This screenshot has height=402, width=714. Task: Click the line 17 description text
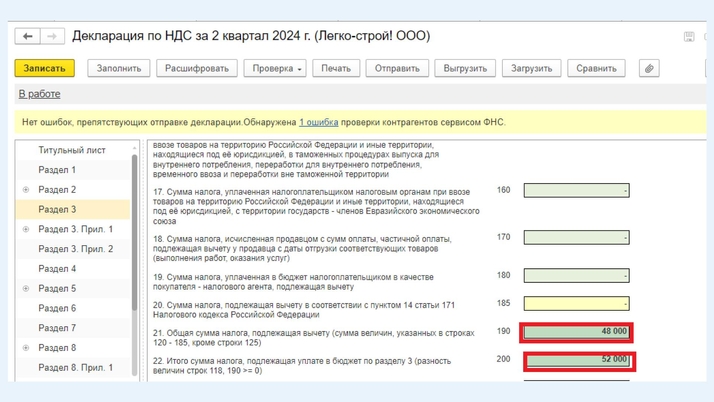(x=316, y=207)
